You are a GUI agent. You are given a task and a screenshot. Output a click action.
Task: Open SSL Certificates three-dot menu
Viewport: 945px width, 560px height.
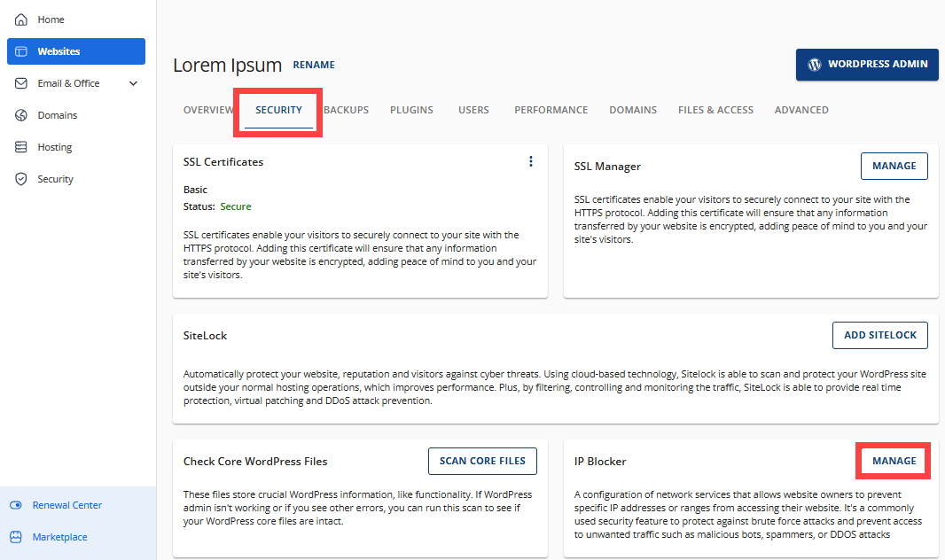[531, 161]
